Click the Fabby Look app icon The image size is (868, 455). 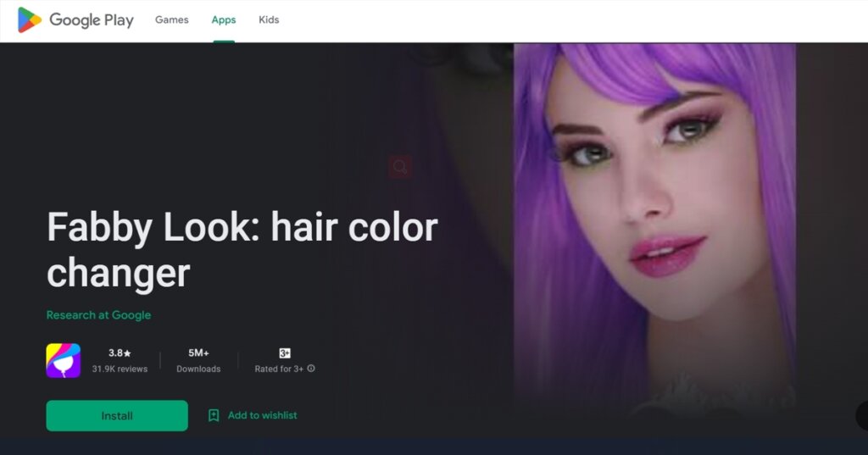tap(63, 361)
